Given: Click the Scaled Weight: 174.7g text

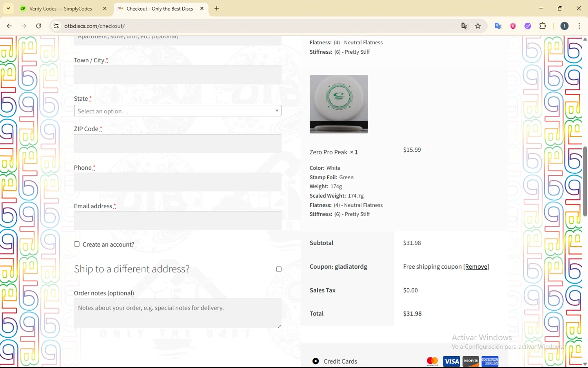Looking at the screenshot, I should point(337,196).
